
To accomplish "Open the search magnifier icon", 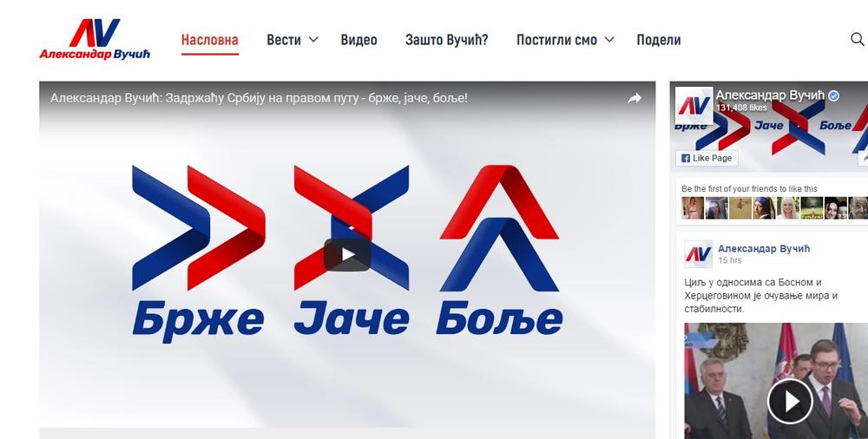I will click(857, 40).
